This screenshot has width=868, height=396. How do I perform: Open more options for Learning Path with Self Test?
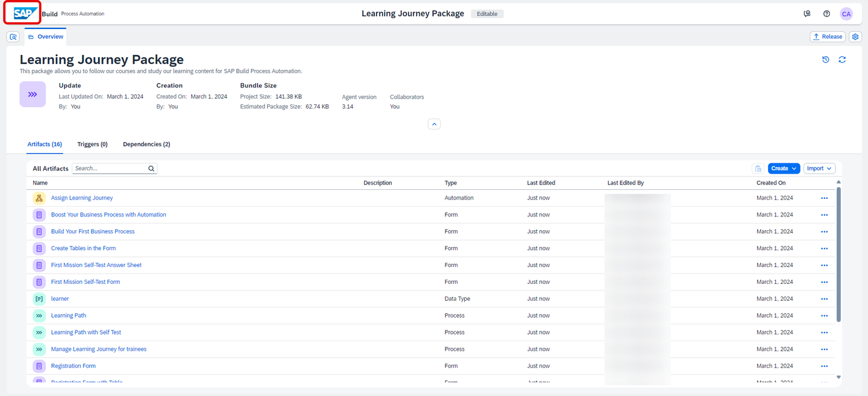tap(824, 333)
